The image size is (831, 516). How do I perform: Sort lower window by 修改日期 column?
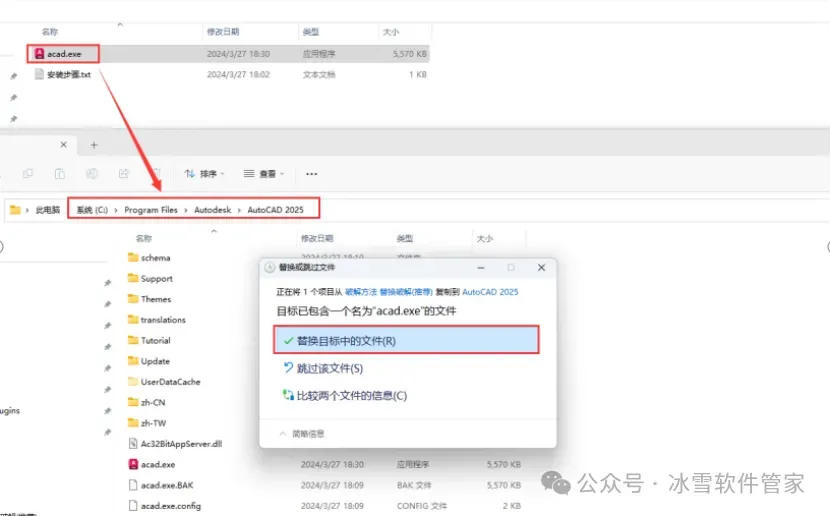pos(317,238)
